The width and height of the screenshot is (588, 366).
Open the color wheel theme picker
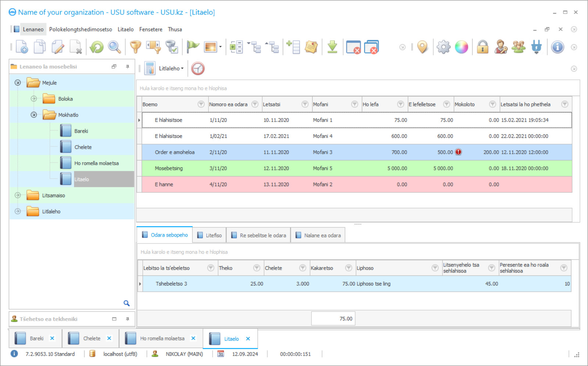462,47
